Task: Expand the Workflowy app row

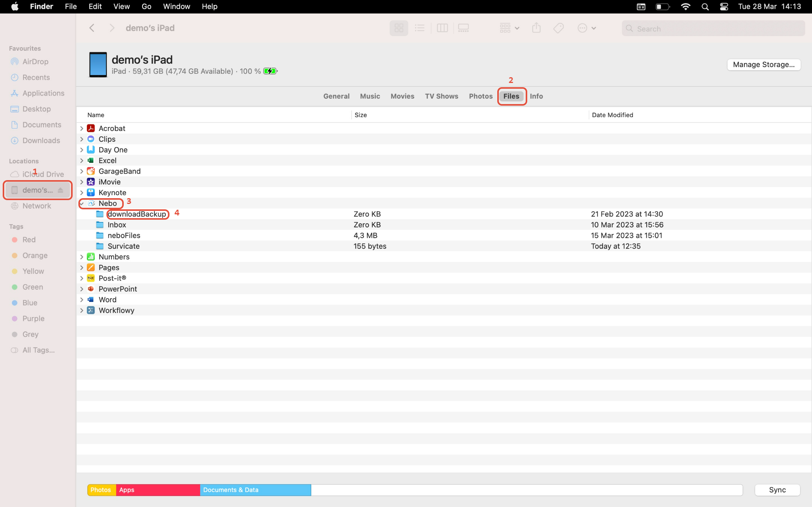Action: click(82, 310)
